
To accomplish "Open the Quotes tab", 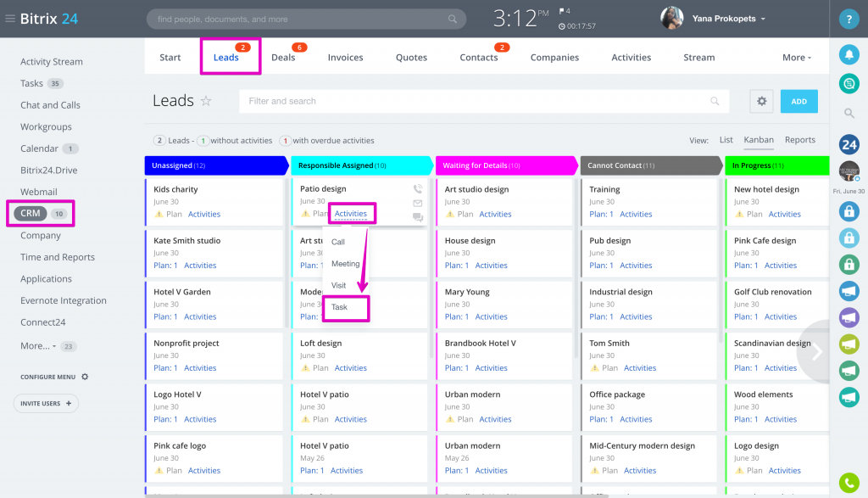I will point(411,57).
